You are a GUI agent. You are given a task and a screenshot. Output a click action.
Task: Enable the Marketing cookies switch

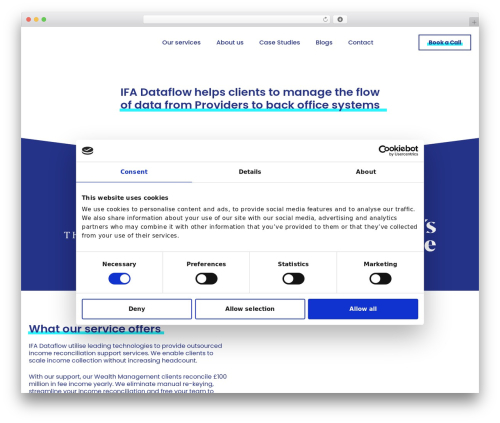[x=380, y=279]
